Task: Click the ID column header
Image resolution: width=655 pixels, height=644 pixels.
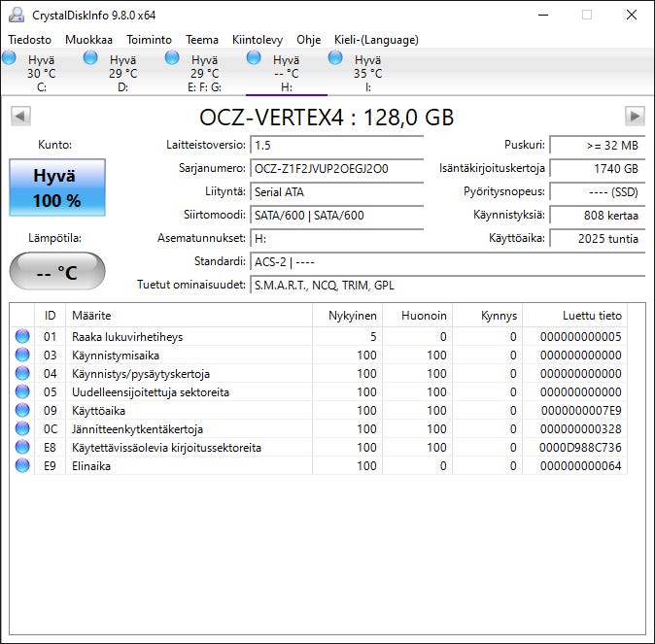Action: 50,316
